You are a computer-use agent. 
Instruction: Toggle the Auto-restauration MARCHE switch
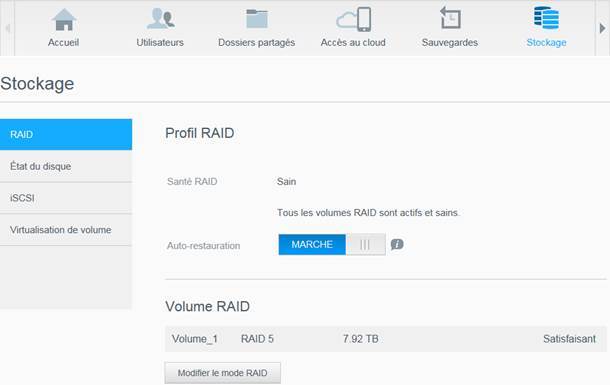click(x=332, y=245)
